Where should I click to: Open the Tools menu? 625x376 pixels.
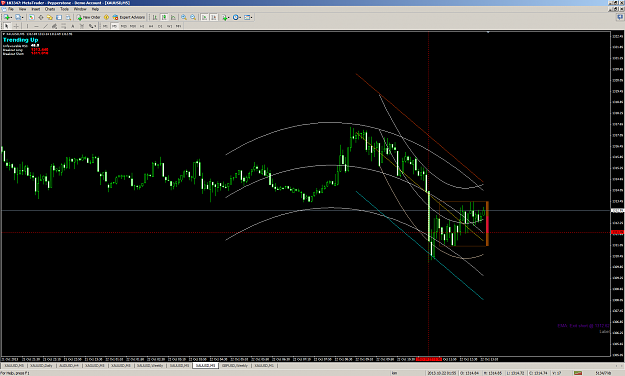tap(64, 9)
